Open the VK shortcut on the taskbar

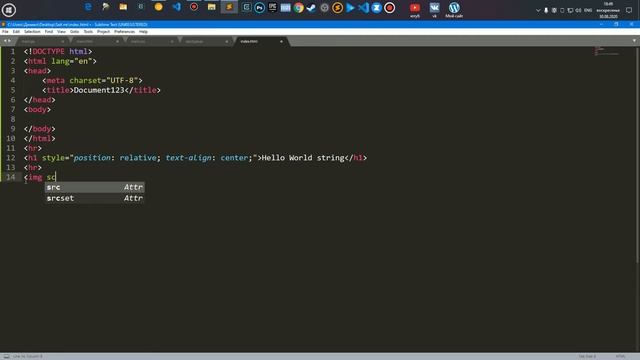tap(434, 10)
